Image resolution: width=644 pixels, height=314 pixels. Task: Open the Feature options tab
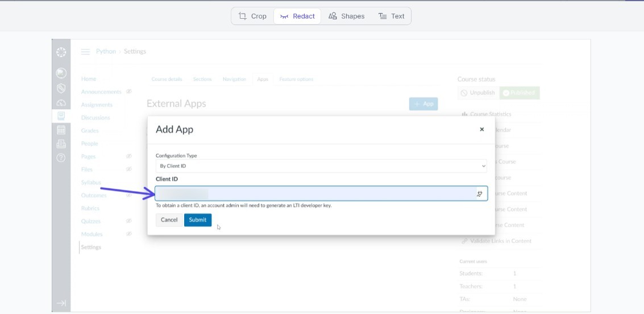pyautogui.click(x=296, y=79)
